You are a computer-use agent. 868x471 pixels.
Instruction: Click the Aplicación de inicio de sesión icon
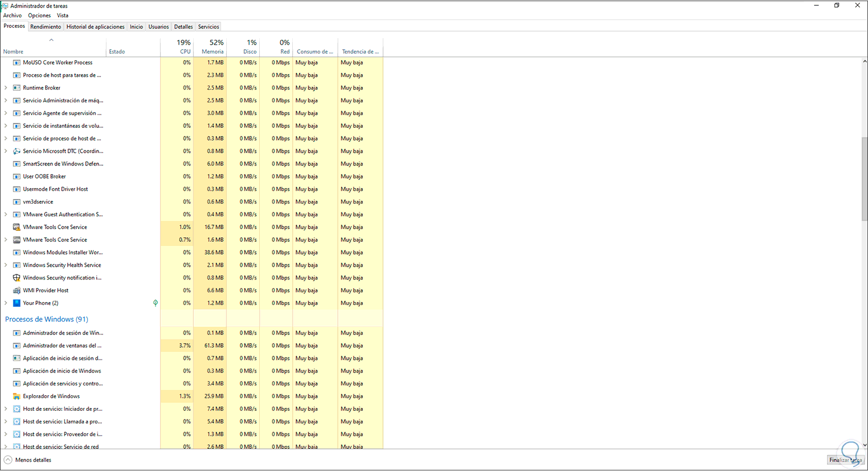pos(17,359)
